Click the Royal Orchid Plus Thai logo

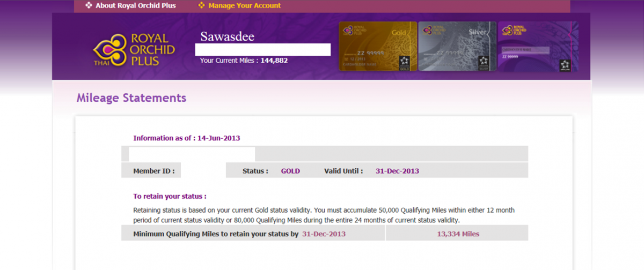134,49
